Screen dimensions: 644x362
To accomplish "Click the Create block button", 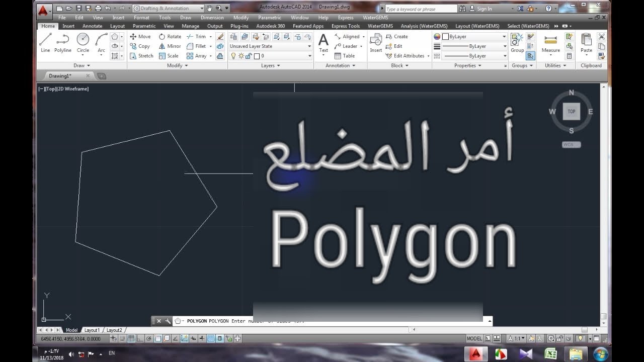I will [397, 37].
